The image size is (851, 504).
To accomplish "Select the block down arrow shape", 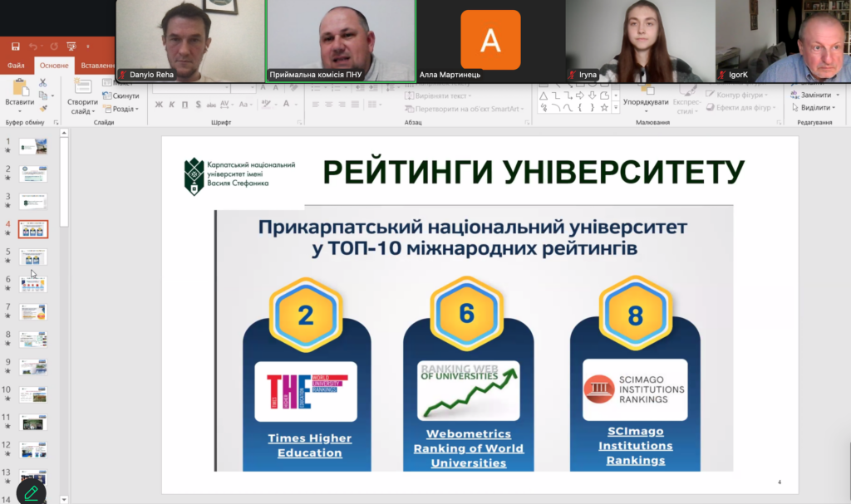I will [x=592, y=96].
